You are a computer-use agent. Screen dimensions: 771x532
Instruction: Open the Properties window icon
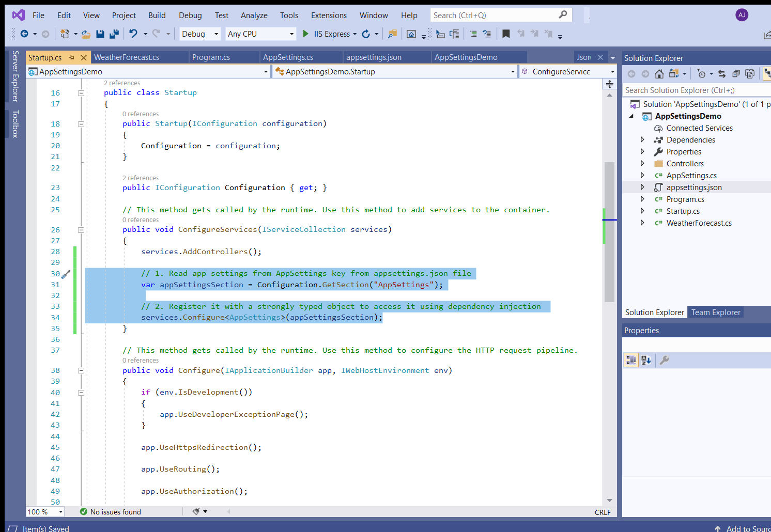[665, 360]
